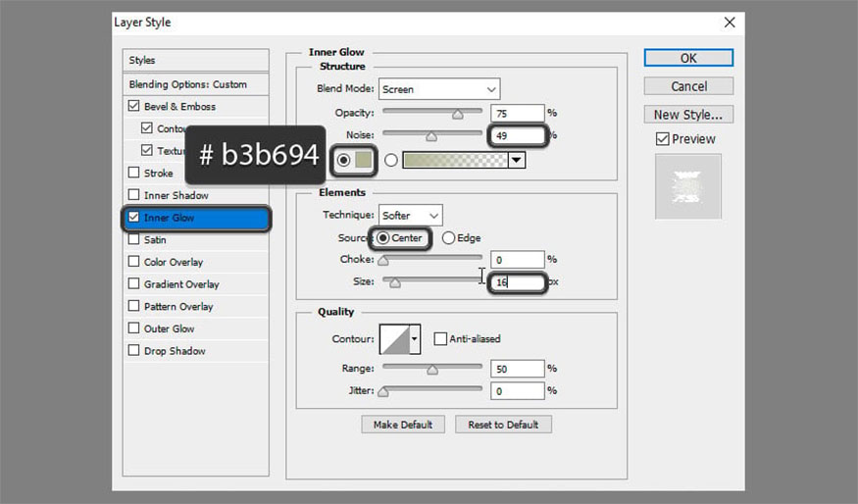The height and width of the screenshot is (504, 858).
Task: Click the style preview thumbnail
Action: click(x=688, y=185)
